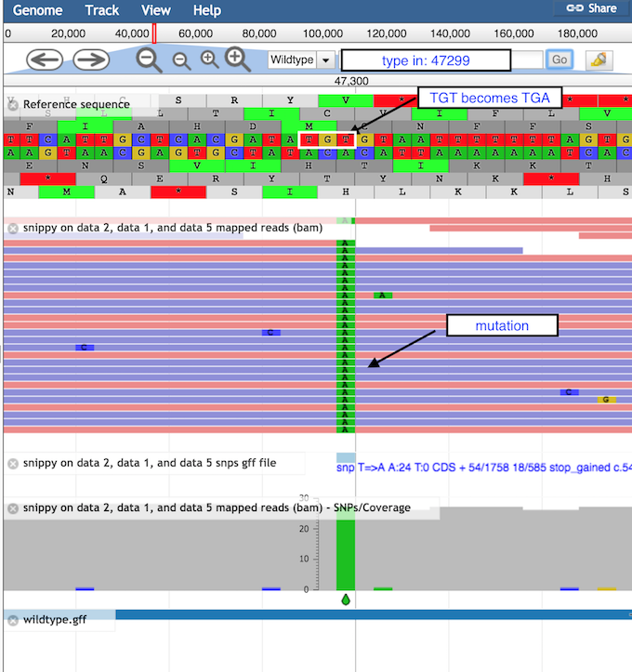Click the green SNP droplet marker
The image size is (632, 672).
pyautogui.click(x=346, y=600)
